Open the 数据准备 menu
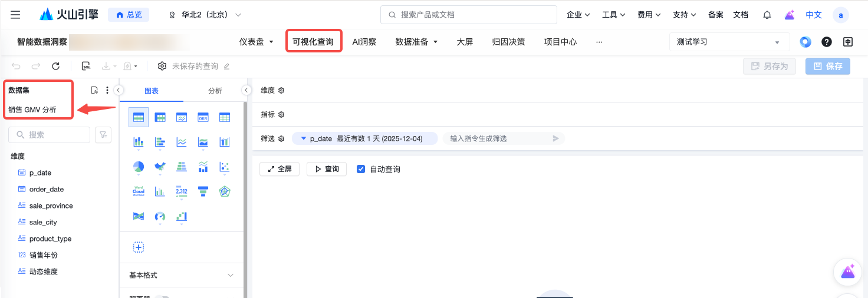868x298 pixels. [416, 42]
